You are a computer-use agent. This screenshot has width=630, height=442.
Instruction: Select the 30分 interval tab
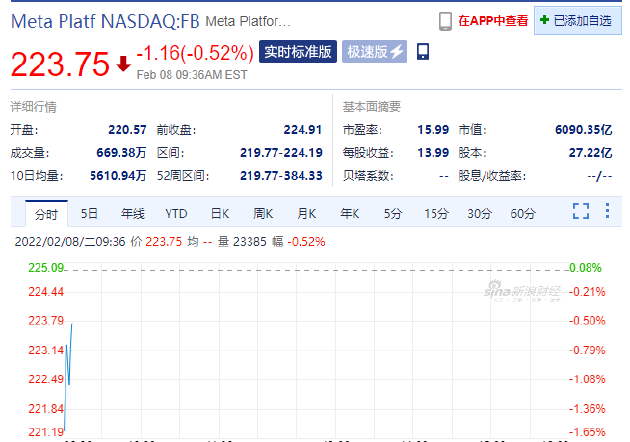coord(479,213)
